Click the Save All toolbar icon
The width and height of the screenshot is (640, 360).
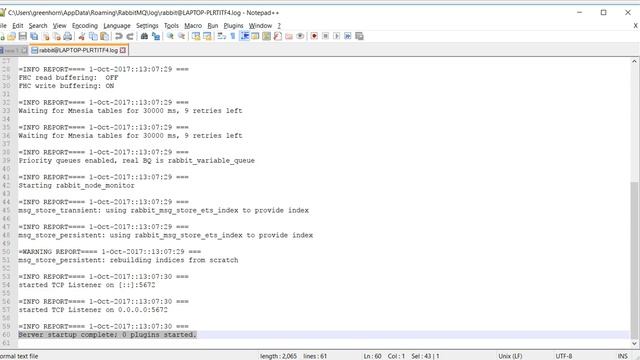tap(34, 36)
